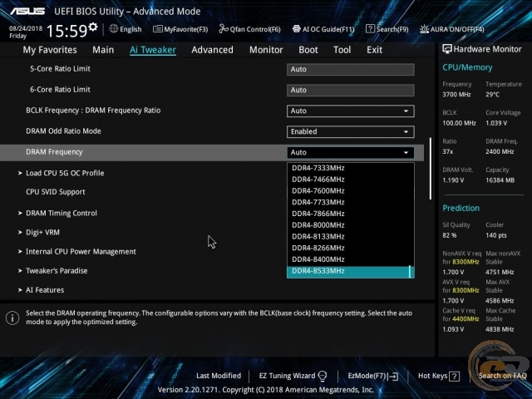The width and height of the screenshot is (532, 399).
Task: Click the DRAM frequency list scrollbar thumb
Action: (411, 271)
